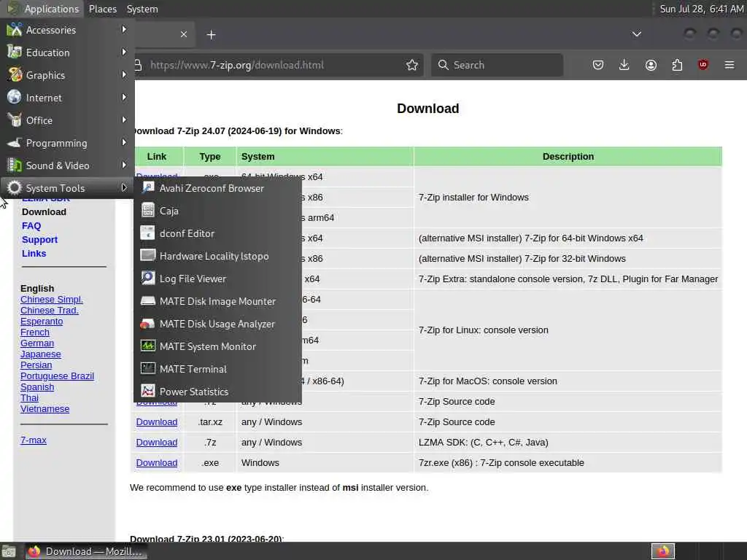Switch language to Portuguese Brazil
The width and height of the screenshot is (747, 560).
(x=57, y=376)
